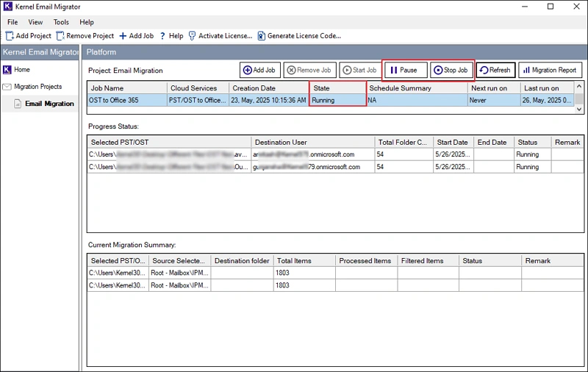Click the Schedule Summary column header
The width and height of the screenshot is (588, 372).
(x=417, y=88)
